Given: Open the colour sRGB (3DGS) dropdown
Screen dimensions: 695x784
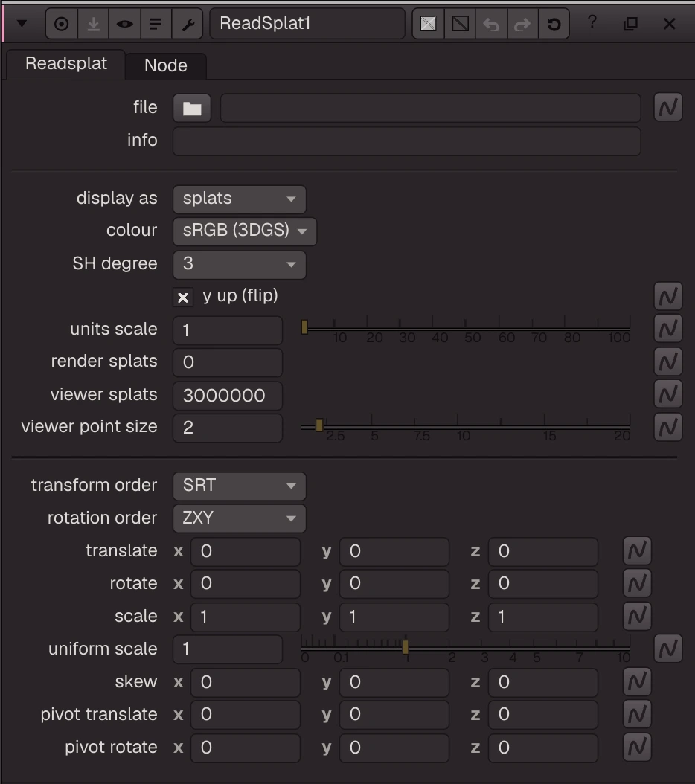Looking at the screenshot, I should [x=245, y=231].
